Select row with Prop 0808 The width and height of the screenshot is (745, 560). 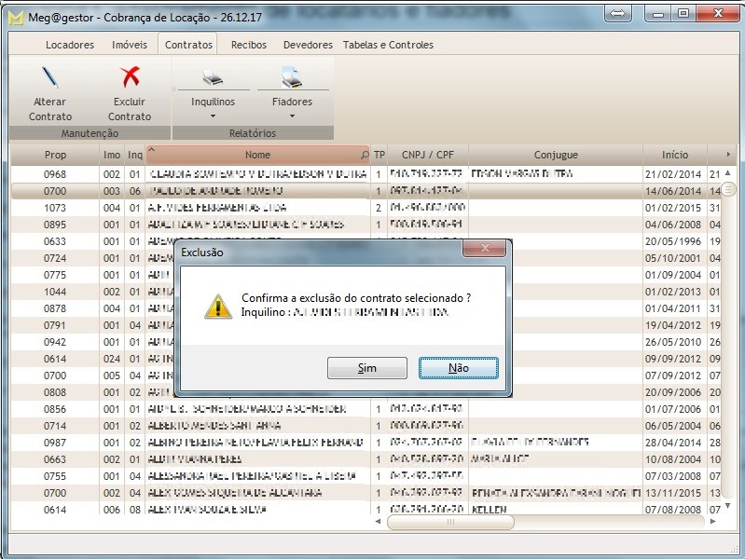366,392
